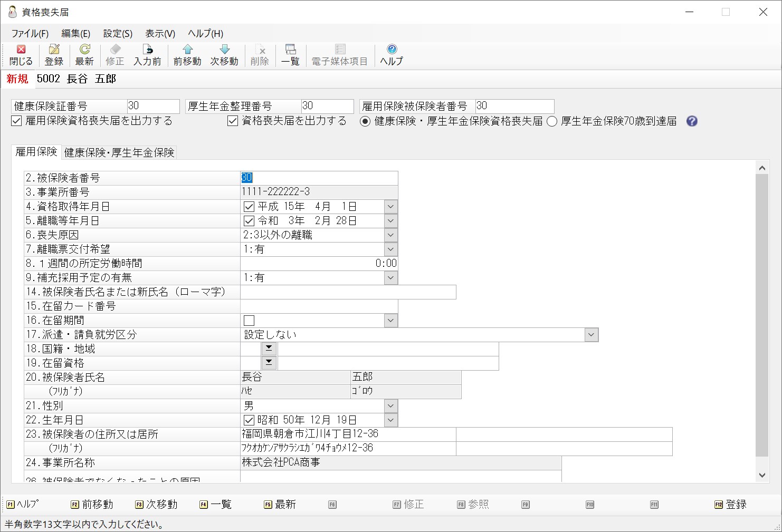
Task: Click the F4 一覧 function button
Action: (215, 505)
